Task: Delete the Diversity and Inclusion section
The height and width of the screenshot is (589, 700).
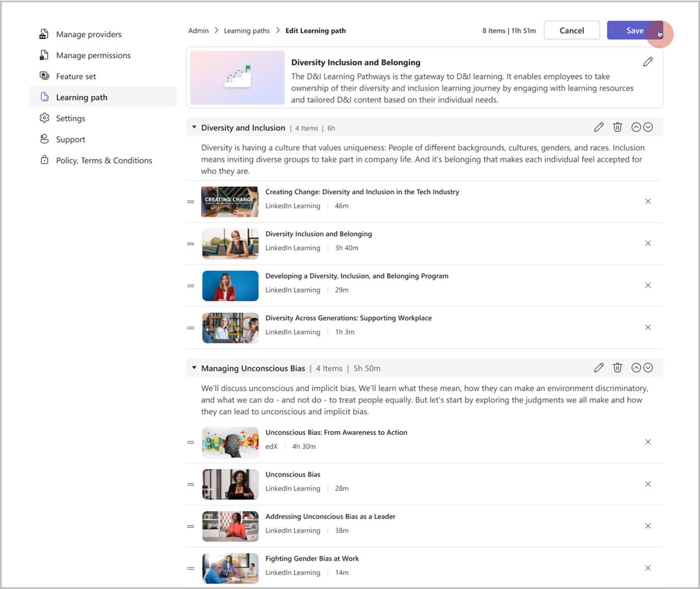Action: [x=618, y=127]
